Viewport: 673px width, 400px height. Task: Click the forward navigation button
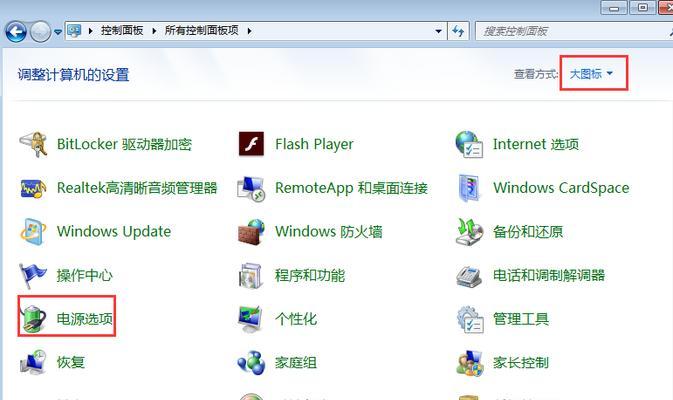40,31
